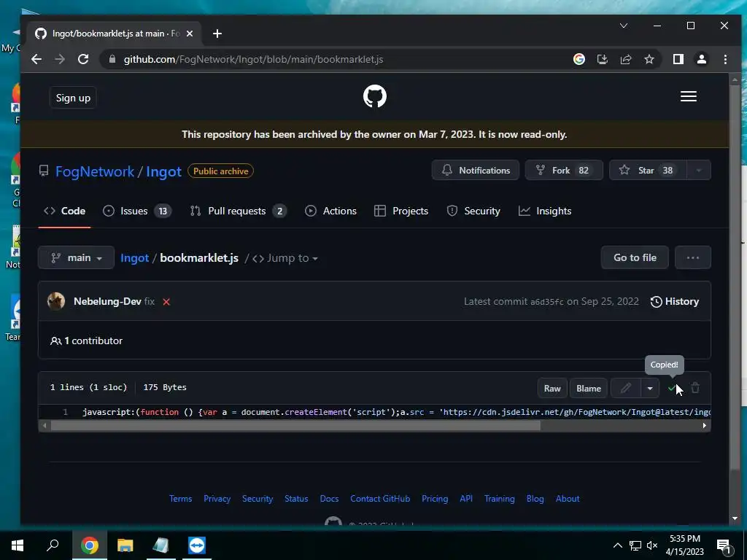Open the Nebelung-Dev author link

pyautogui.click(x=107, y=301)
